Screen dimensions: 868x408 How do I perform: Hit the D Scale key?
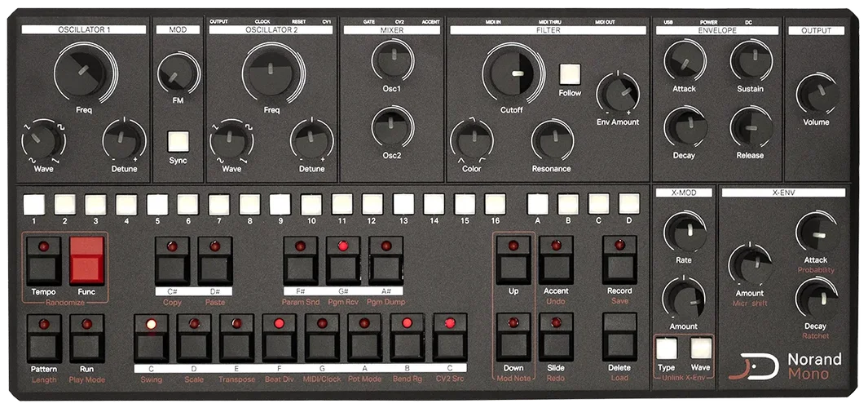(x=194, y=338)
